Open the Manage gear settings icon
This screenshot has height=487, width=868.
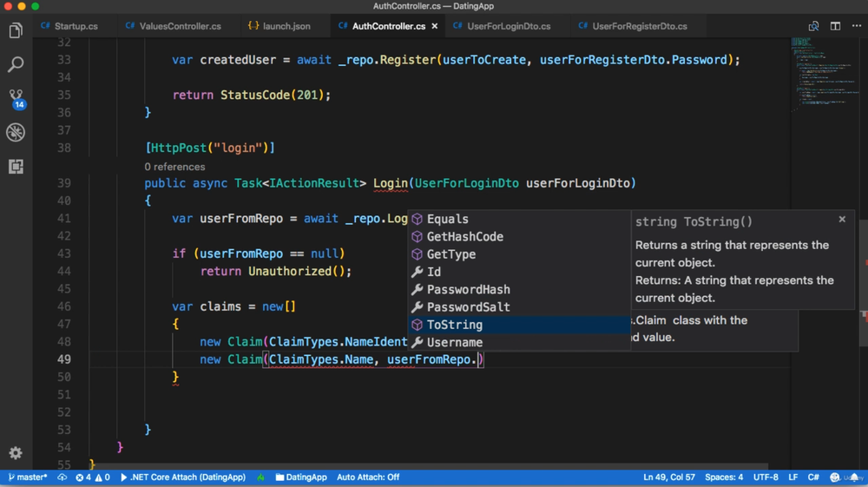[x=16, y=453]
